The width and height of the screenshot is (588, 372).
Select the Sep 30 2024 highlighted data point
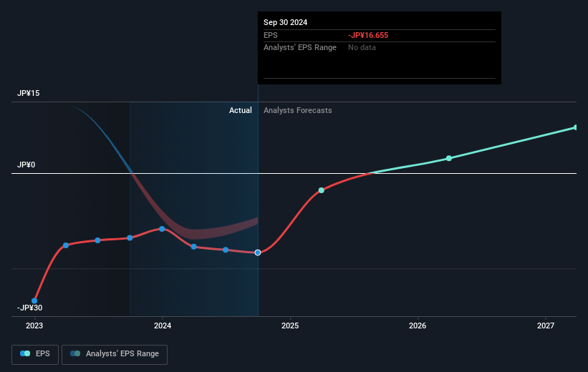(258, 253)
